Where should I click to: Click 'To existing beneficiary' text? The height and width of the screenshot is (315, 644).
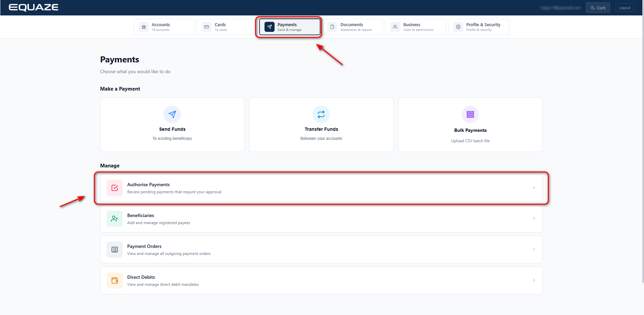(x=172, y=139)
